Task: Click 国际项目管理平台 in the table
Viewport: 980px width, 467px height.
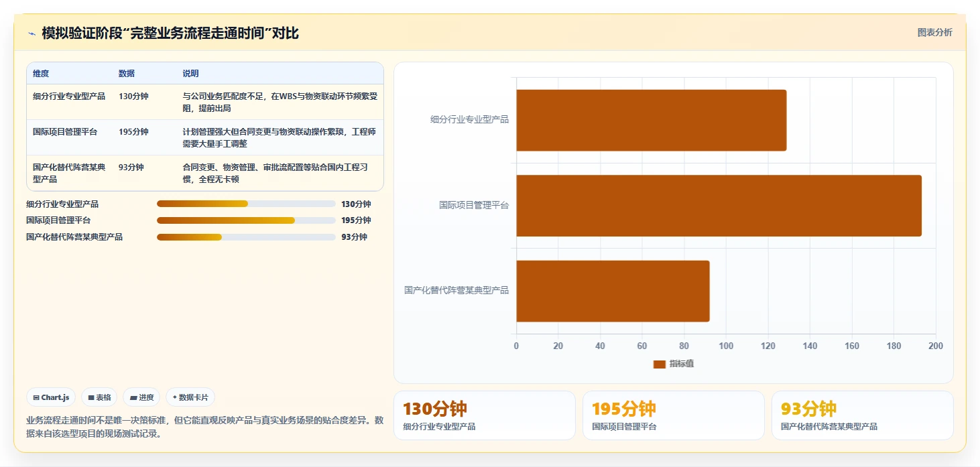Action: point(65,132)
